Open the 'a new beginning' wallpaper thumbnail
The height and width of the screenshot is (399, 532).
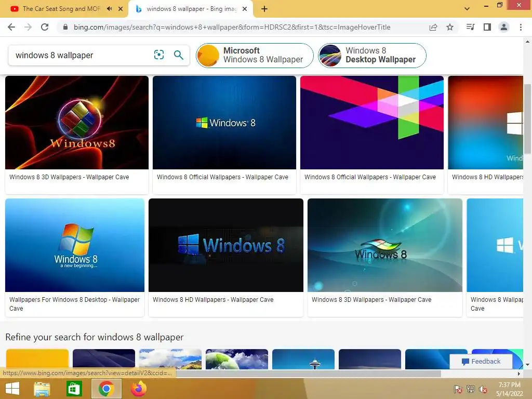click(75, 245)
